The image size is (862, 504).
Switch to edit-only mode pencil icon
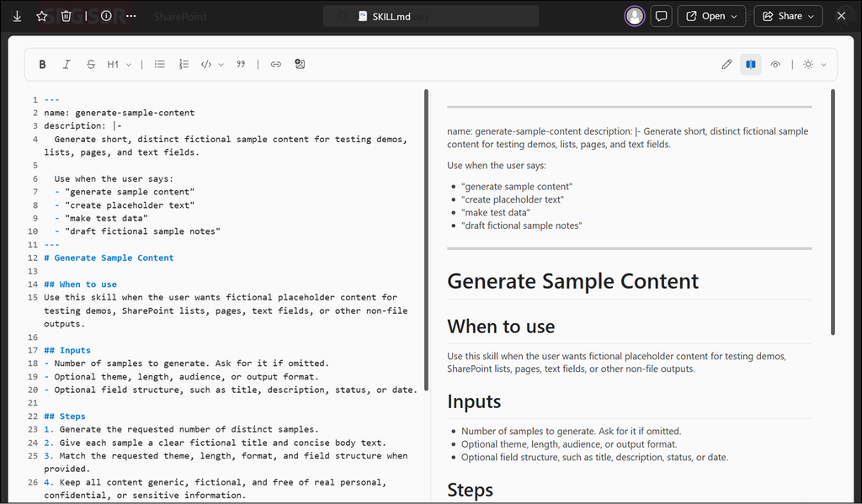pyautogui.click(x=726, y=64)
